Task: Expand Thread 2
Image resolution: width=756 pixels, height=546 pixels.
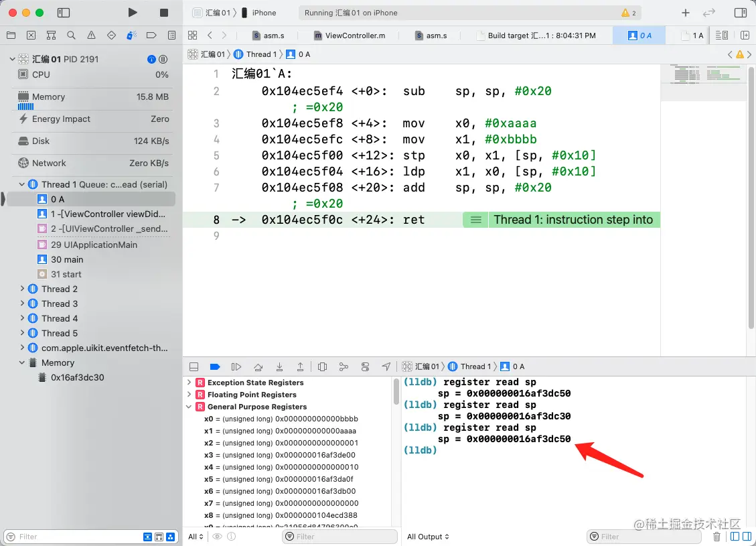Action: tap(21, 289)
